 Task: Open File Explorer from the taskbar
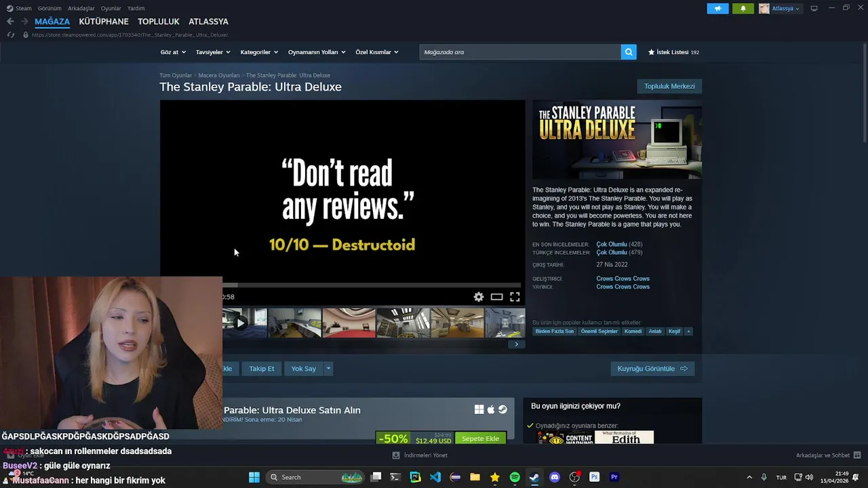[x=475, y=477]
